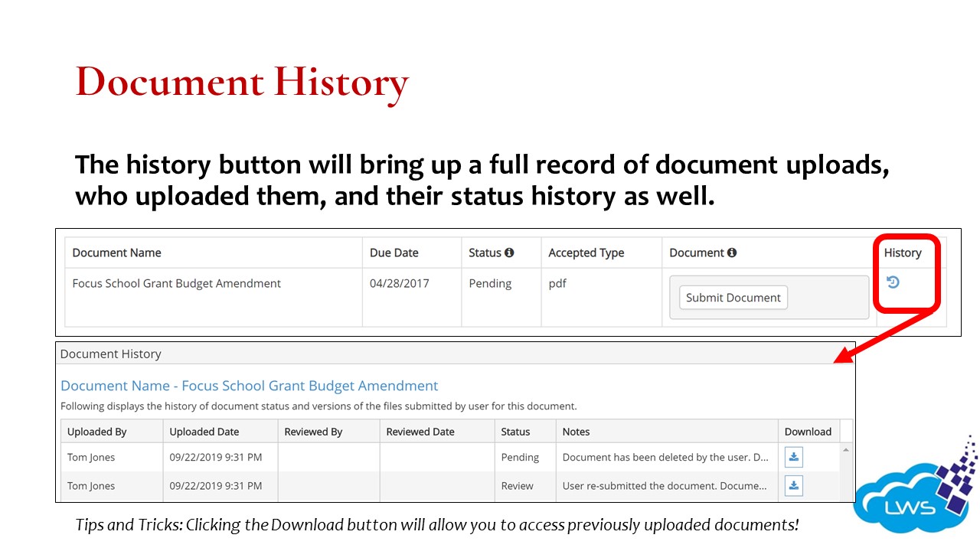The width and height of the screenshot is (980, 551).
Task: Click the scroll up arrow in the history table
Action: point(846,451)
